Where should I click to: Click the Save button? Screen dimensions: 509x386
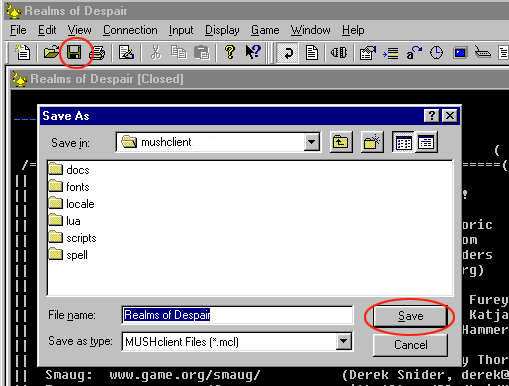click(410, 316)
